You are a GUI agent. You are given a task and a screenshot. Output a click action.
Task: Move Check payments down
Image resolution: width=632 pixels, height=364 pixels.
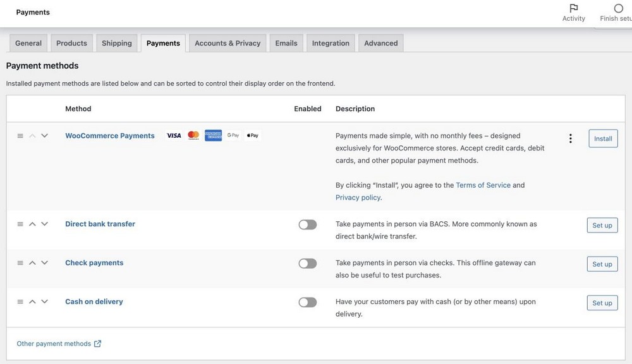click(44, 263)
